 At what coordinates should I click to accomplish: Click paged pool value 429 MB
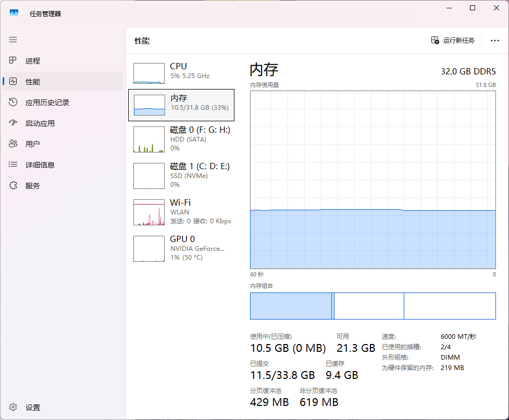click(269, 402)
